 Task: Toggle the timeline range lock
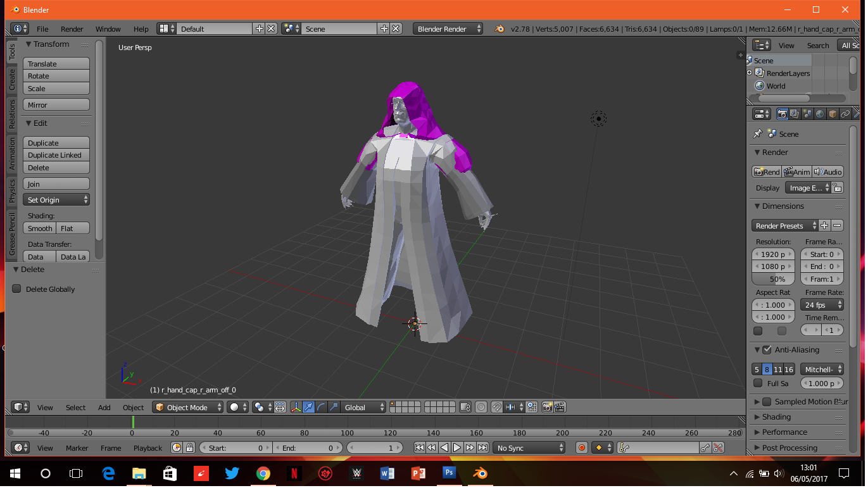point(189,448)
